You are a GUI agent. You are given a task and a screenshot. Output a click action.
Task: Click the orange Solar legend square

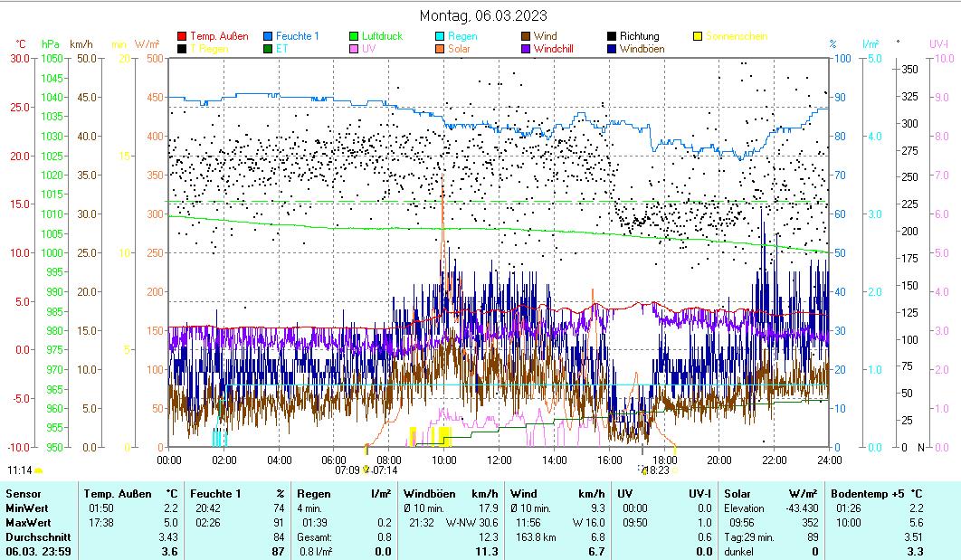point(440,49)
